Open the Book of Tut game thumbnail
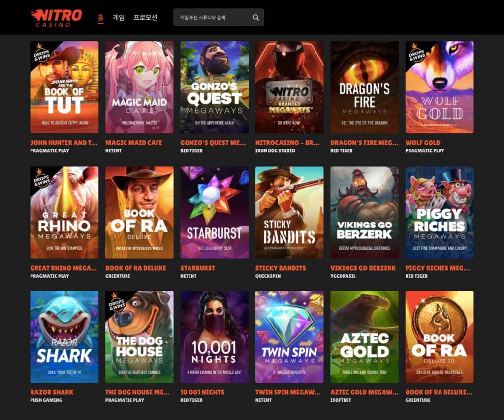Viewport: 504px width, 420px height. pos(64,87)
